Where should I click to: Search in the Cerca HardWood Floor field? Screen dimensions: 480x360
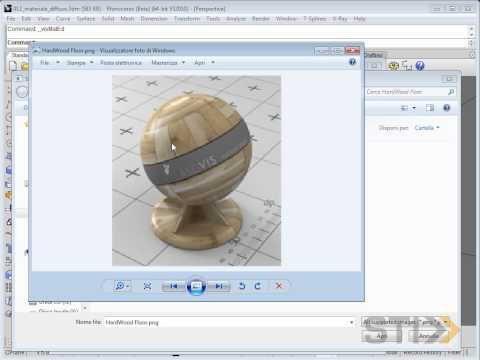[x=406, y=91]
